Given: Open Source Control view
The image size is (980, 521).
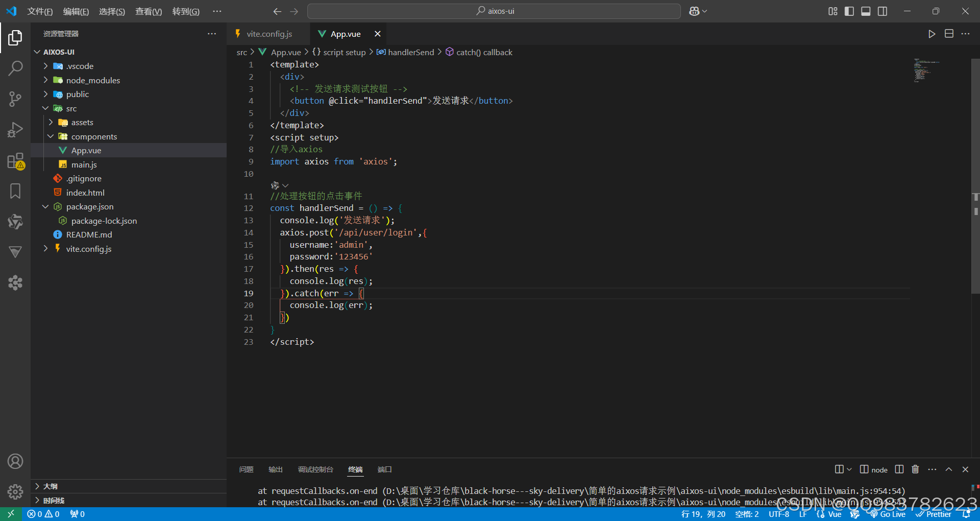Looking at the screenshot, I should 15,99.
